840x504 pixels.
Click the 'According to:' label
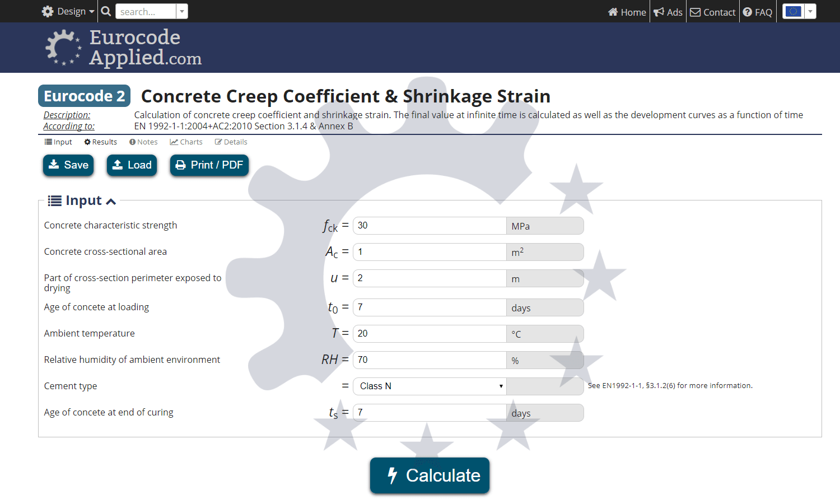69,126
